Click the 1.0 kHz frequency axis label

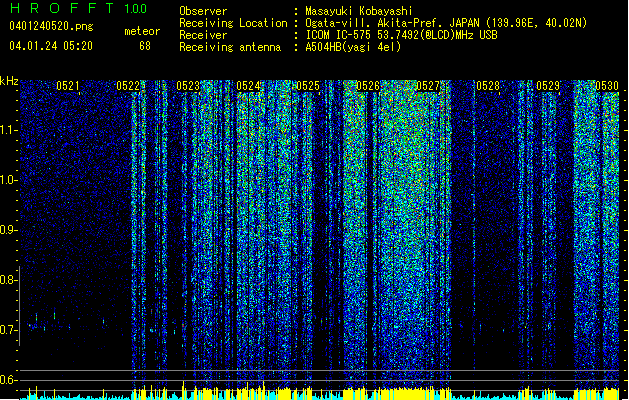pyautogui.click(x=8, y=180)
